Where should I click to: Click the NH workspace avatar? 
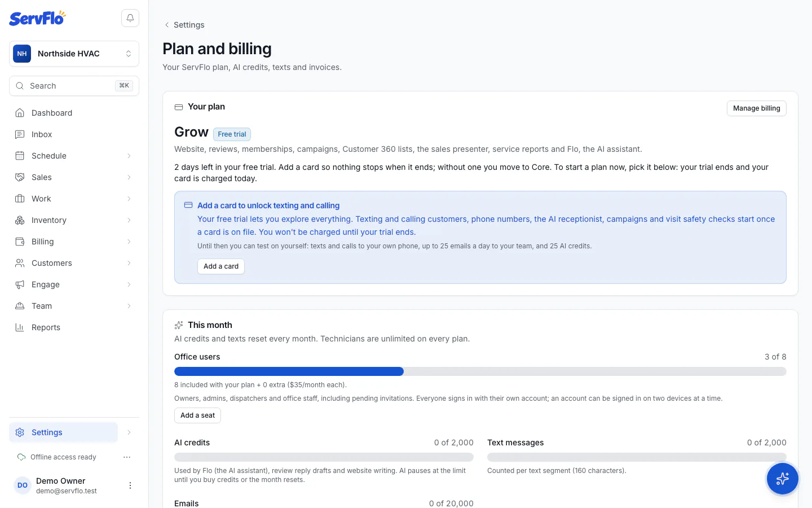tap(22, 54)
